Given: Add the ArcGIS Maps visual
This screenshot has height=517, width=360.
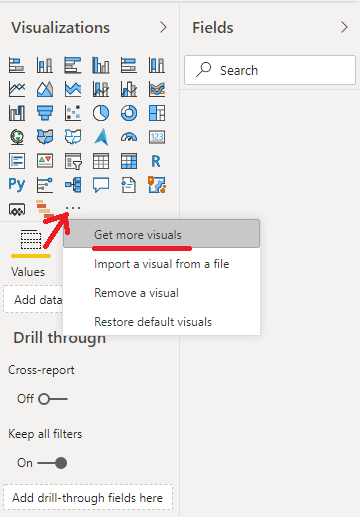Looking at the screenshot, I should (157, 185).
